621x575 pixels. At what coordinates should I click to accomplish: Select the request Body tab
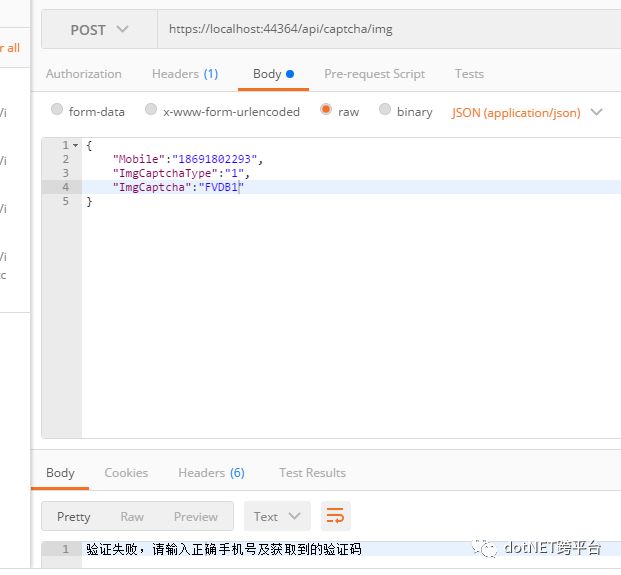click(273, 74)
